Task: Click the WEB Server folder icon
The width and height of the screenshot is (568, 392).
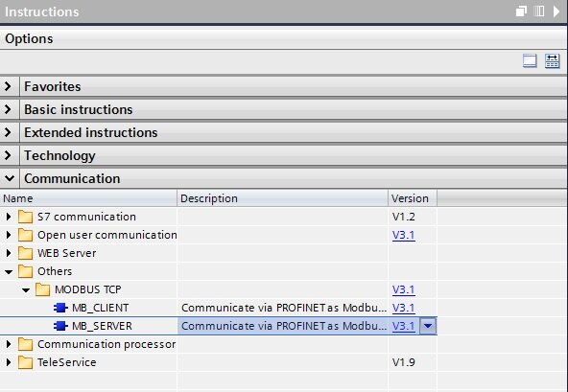Action: (25, 253)
